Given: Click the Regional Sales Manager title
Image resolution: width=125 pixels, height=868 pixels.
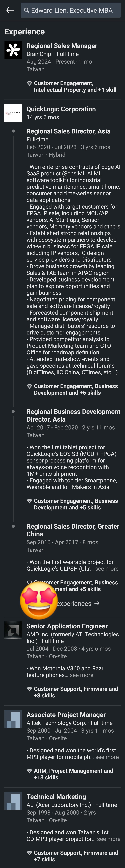Looking at the screenshot, I should point(62,46).
